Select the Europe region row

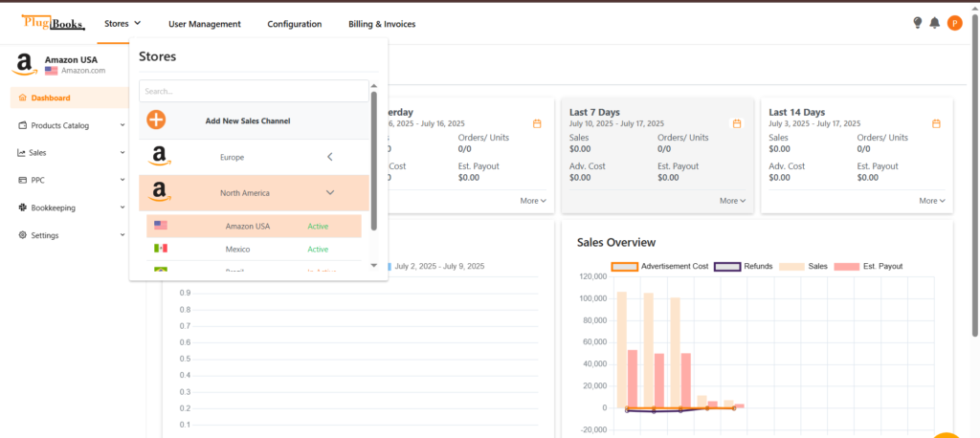(254, 157)
